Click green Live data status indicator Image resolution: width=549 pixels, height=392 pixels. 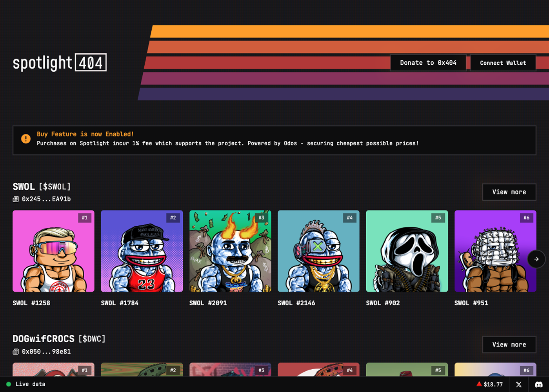tap(9, 384)
